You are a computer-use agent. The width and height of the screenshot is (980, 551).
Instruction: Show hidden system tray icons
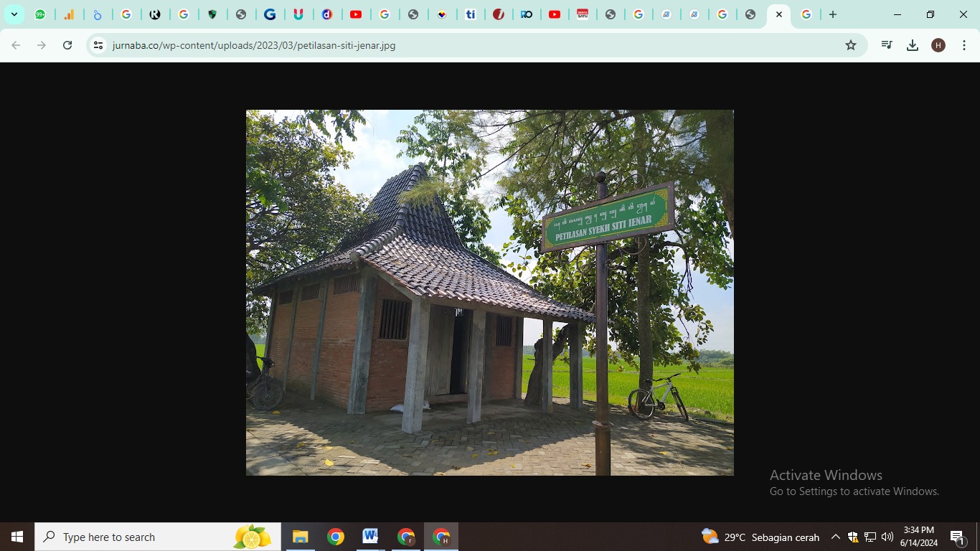click(835, 537)
